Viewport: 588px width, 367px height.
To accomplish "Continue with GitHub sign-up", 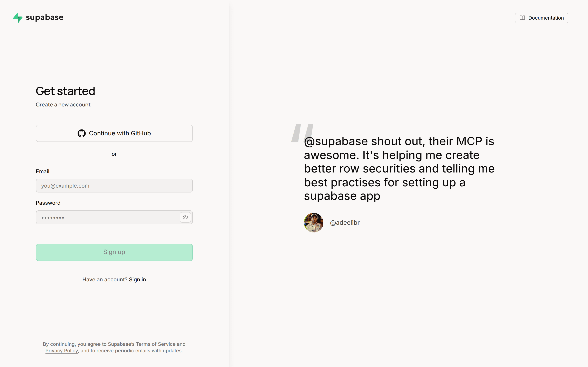I will click(x=114, y=133).
